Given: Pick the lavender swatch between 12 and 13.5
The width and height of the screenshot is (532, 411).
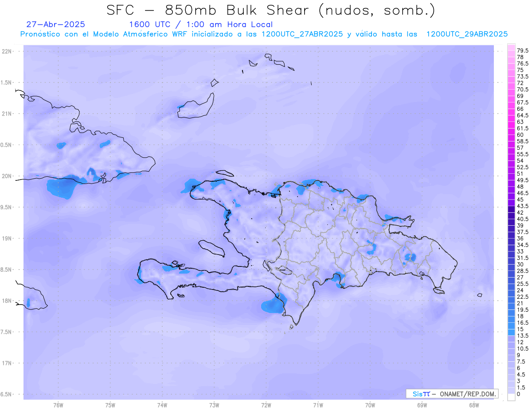Looking at the screenshot, I should (511, 339).
